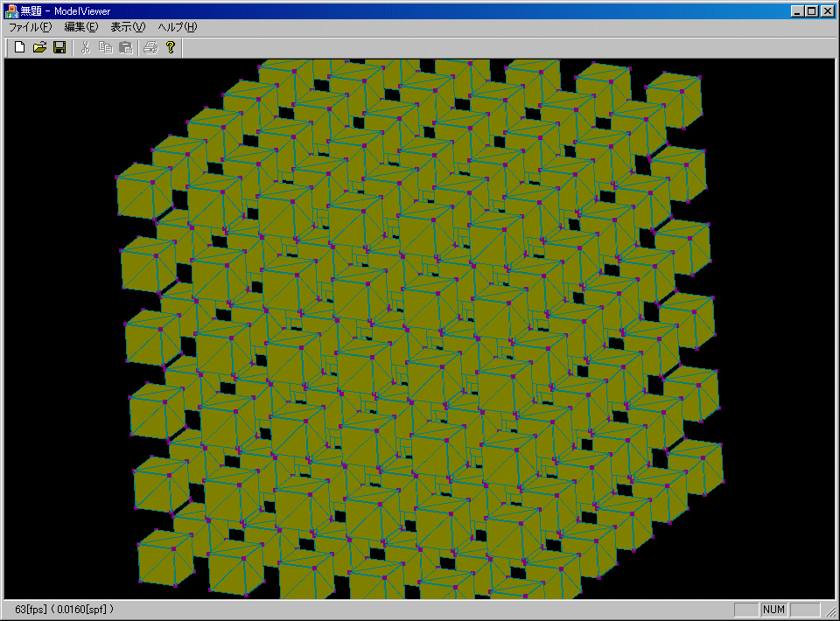The height and width of the screenshot is (621, 840).
Task: Open the ファイル(F) menu
Action: (x=30, y=27)
